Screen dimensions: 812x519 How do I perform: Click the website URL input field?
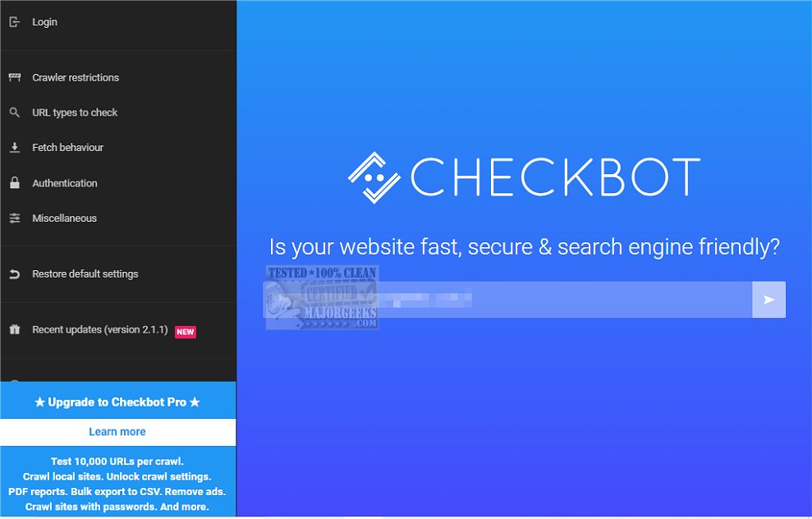(507, 300)
